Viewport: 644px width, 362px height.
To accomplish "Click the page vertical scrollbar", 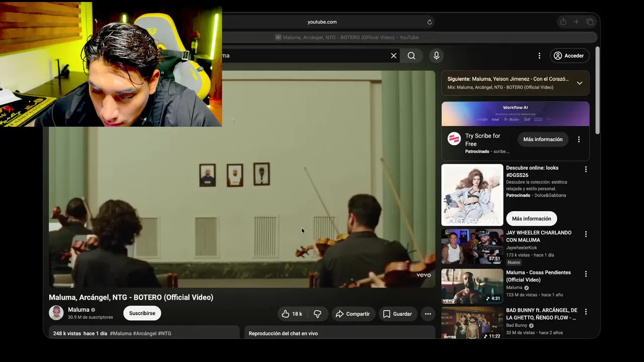I will click(597, 90).
